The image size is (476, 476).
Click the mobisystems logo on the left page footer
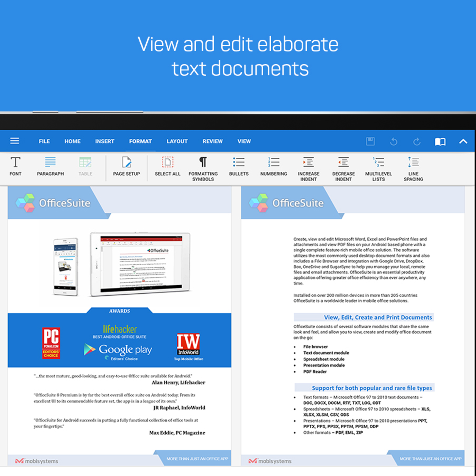(x=37, y=461)
